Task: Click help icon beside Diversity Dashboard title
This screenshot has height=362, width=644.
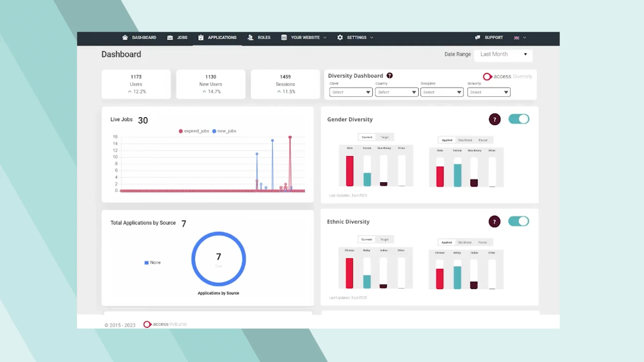Action: coord(389,76)
